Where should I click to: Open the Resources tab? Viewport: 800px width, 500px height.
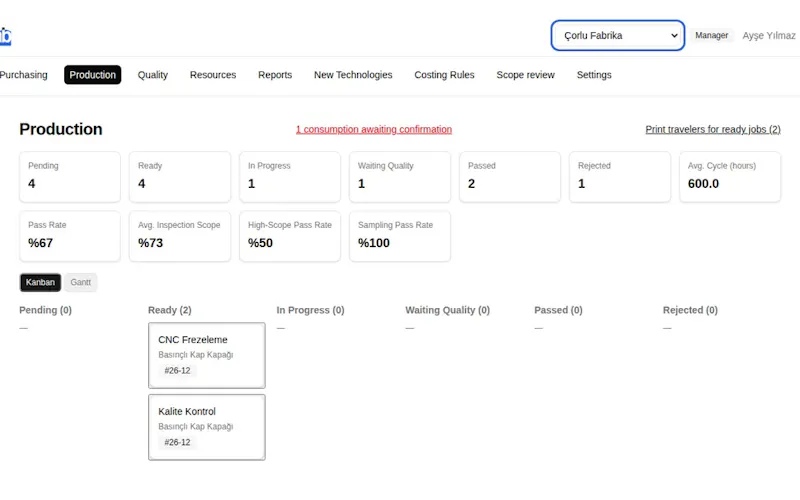[213, 75]
